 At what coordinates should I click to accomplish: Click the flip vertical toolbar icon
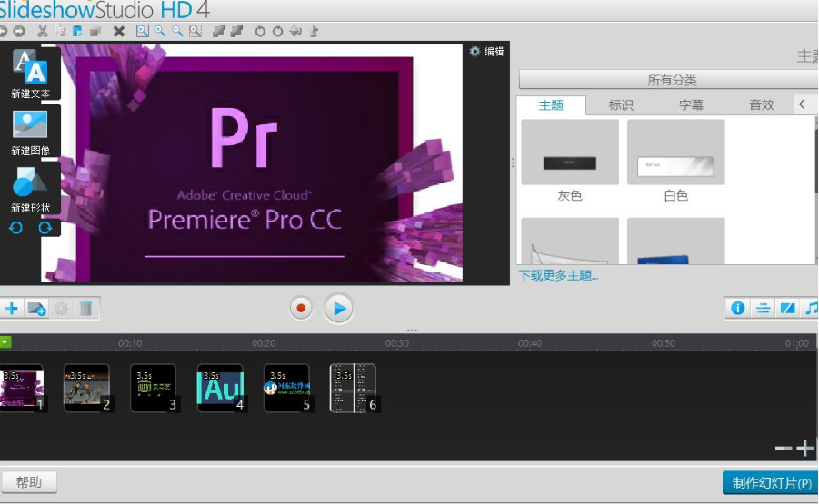click(x=314, y=31)
